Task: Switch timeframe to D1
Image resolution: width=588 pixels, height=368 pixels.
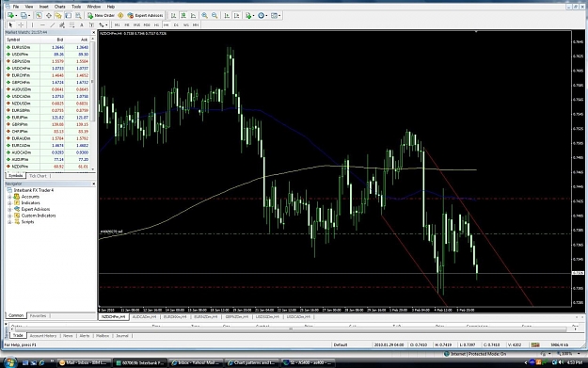Action: [x=176, y=24]
